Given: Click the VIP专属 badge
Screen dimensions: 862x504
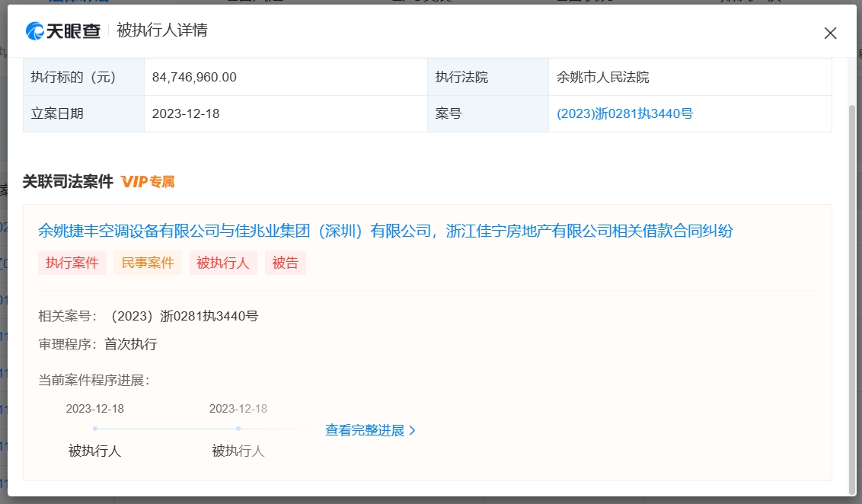Looking at the screenshot, I should click(148, 182).
